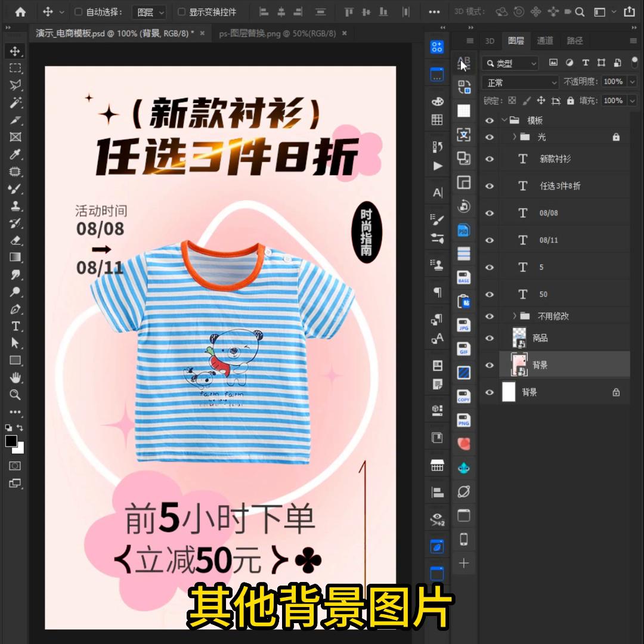Select the Type tool
The height and width of the screenshot is (644, 644).
tap(15, 326)
